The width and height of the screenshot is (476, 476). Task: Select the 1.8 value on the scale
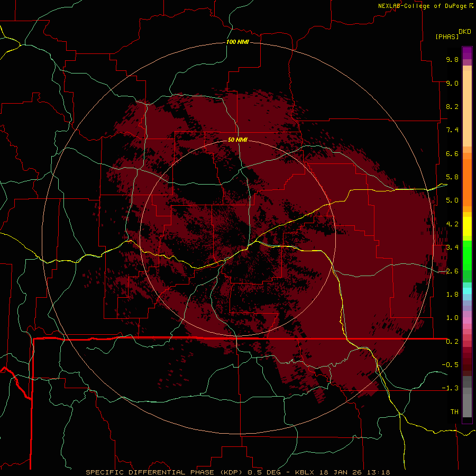pos(452,295)
